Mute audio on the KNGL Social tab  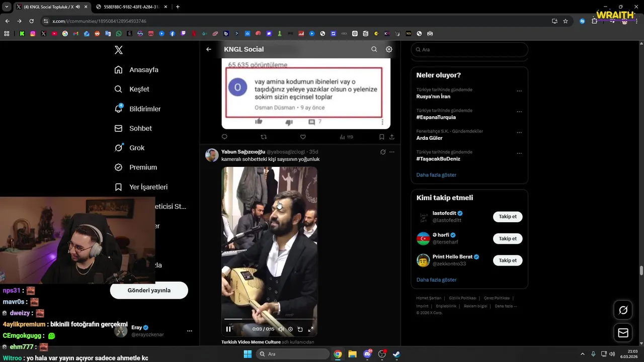[x=77, y=7]
